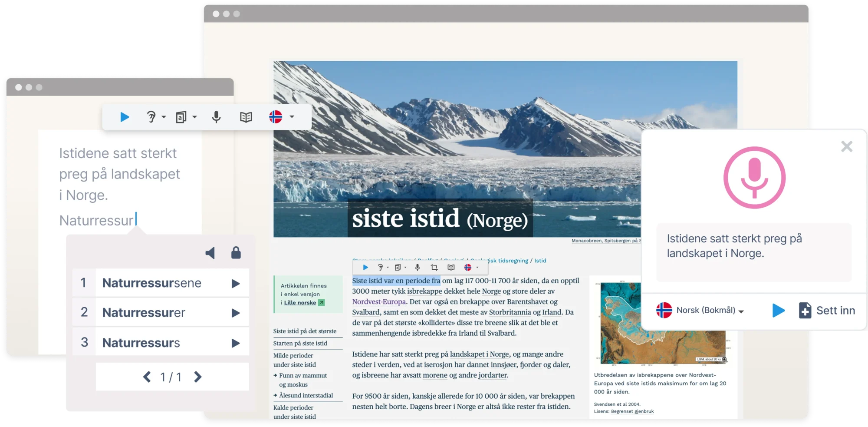Toggle the padlock in word prediction panel

(x=236, y=252)
